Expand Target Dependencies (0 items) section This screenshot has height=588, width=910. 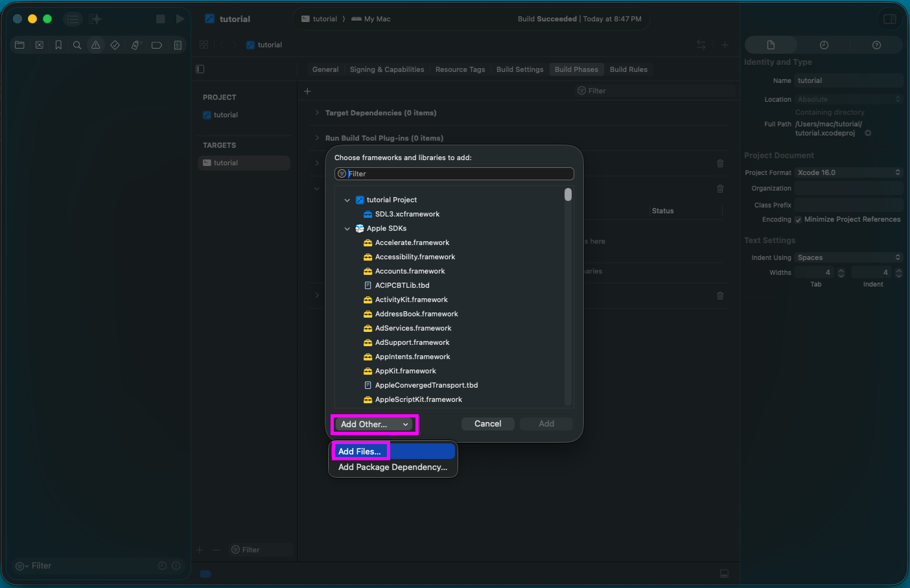(317, 113)
